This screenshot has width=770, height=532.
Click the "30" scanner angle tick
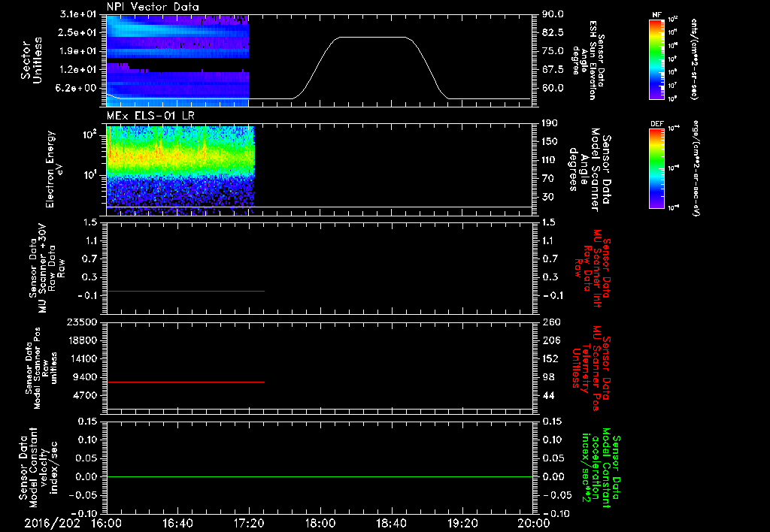click(x=547, y=198)
